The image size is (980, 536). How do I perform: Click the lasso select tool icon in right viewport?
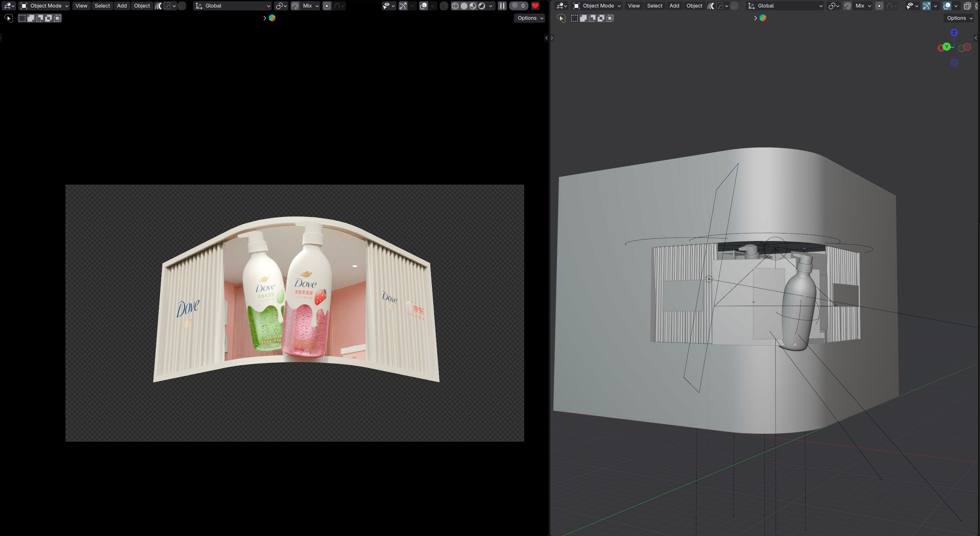[x=561, y=18]
